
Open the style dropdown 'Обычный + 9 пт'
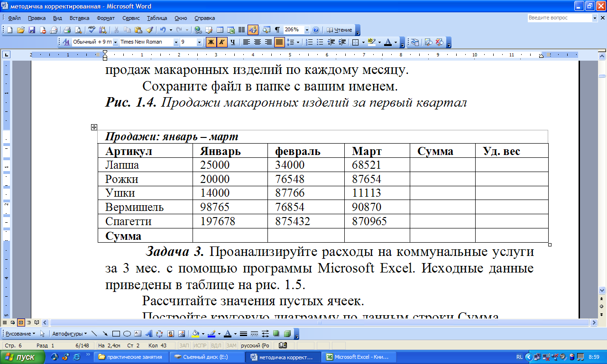(116, 42)
